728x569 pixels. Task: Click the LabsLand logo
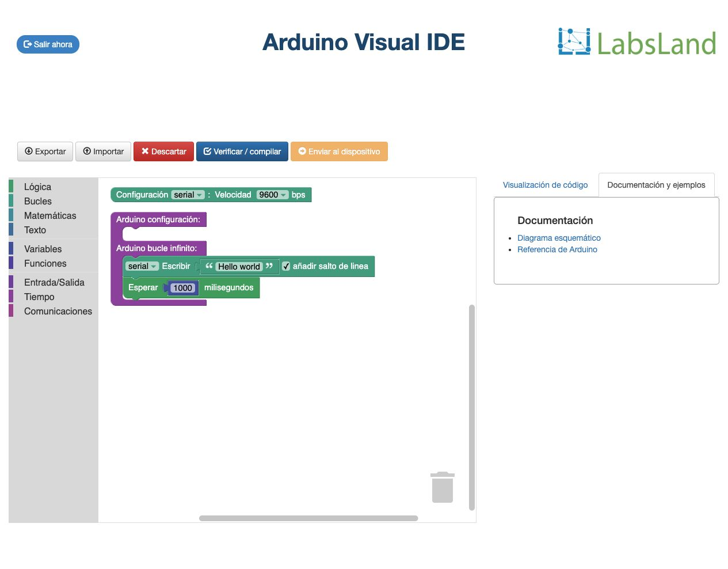click(x=636, y=43)
